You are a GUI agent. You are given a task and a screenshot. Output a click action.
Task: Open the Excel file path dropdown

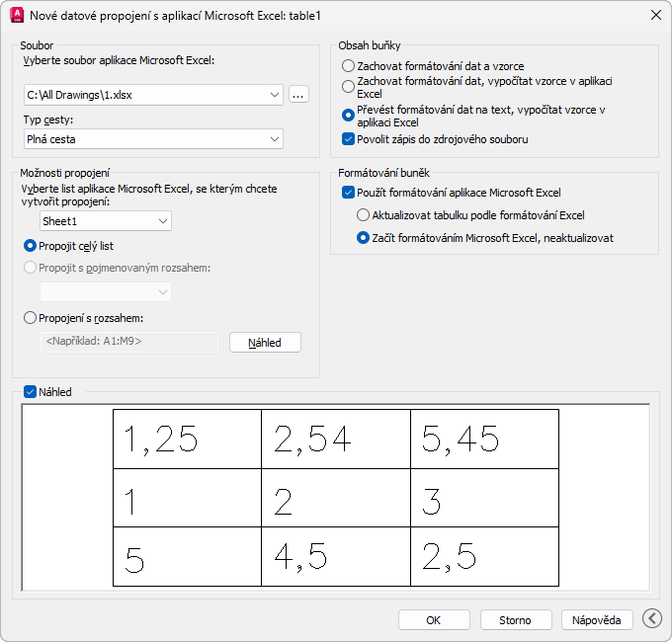click(x=153, y=95)
